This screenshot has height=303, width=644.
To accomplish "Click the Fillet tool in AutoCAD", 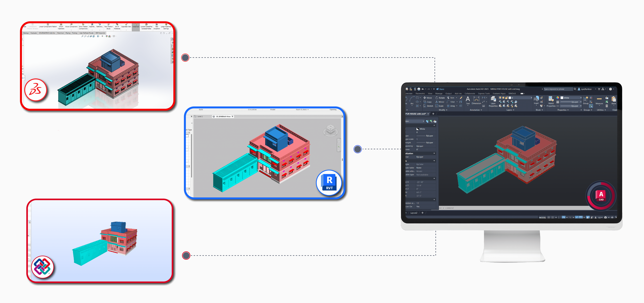I will [451, 102].
